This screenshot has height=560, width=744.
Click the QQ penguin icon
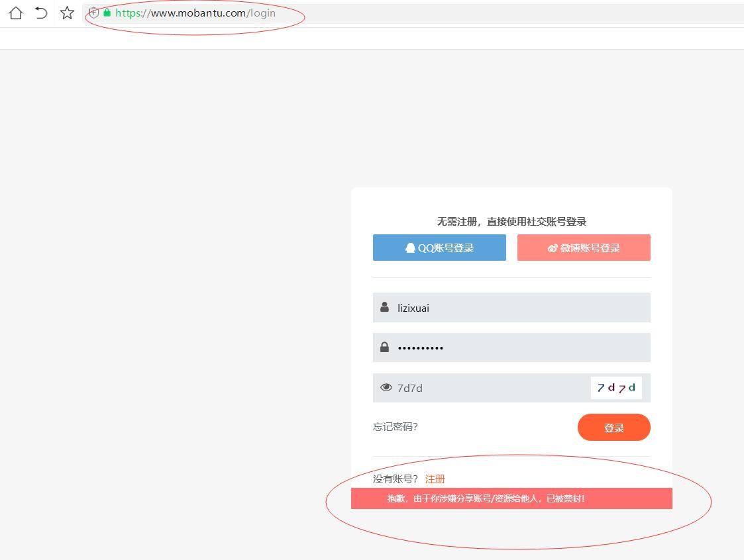point(410,248)
